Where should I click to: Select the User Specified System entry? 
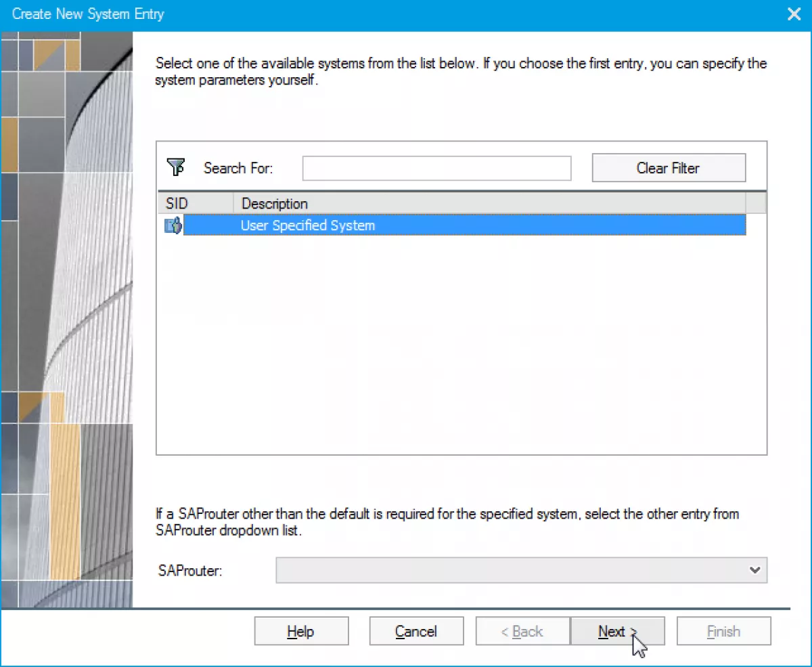464,225
